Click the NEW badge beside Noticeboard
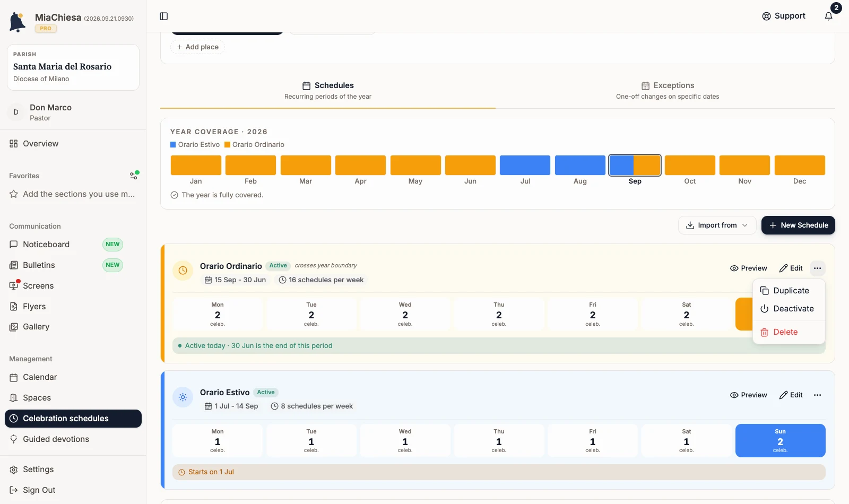This screenshot has height=504, width=849. pyautogui.click(x=112, y=245)
